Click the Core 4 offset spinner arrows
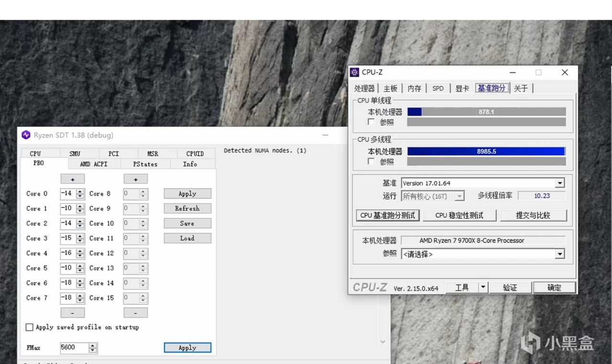 tap(80, 253)
